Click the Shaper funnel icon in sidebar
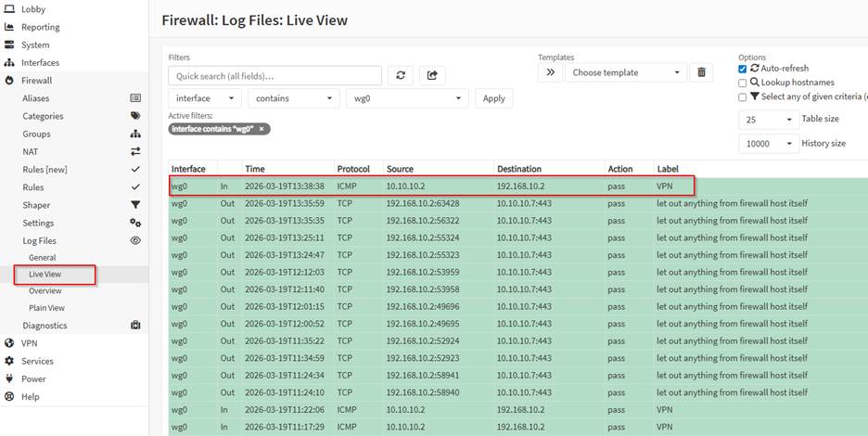 click(x=135, y=205)
